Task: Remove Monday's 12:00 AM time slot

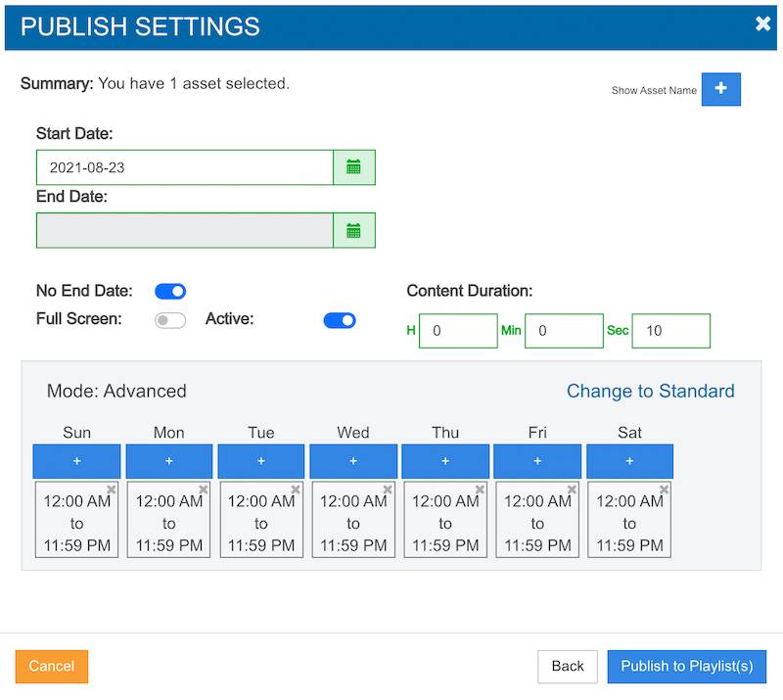Action: [204, 490]
